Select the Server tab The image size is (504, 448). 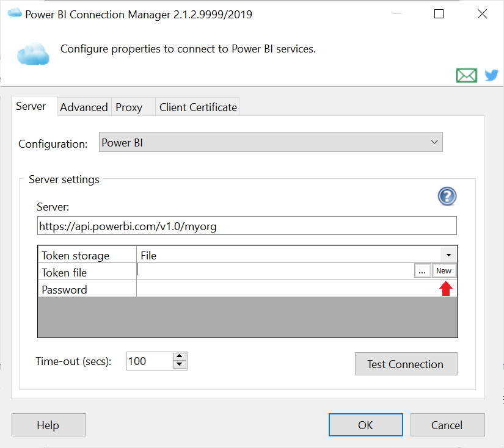[34, 106]
